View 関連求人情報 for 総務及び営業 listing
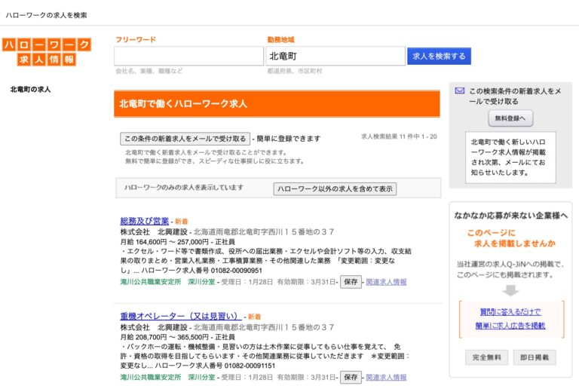Viewport: 579px width, 392px height. click(386, 282)
